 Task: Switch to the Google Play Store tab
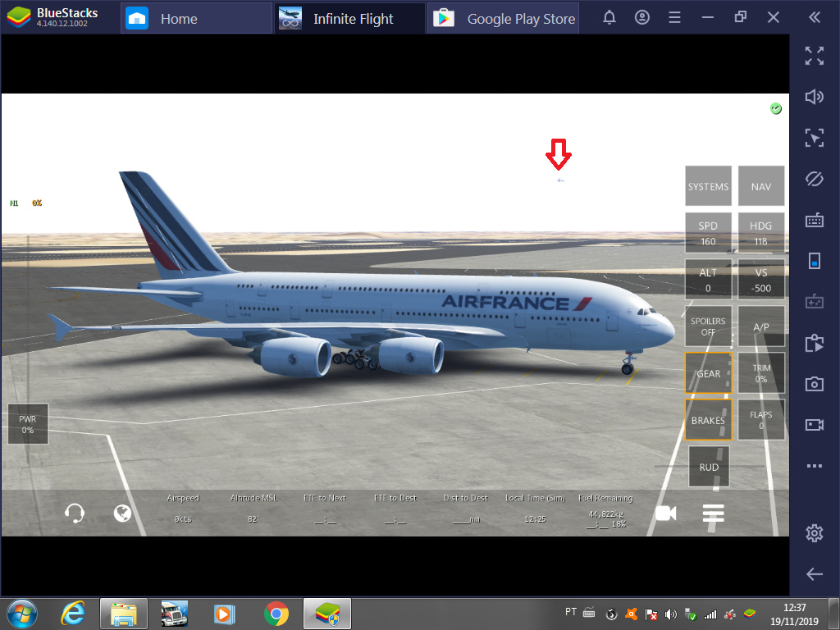pos(503,19)
